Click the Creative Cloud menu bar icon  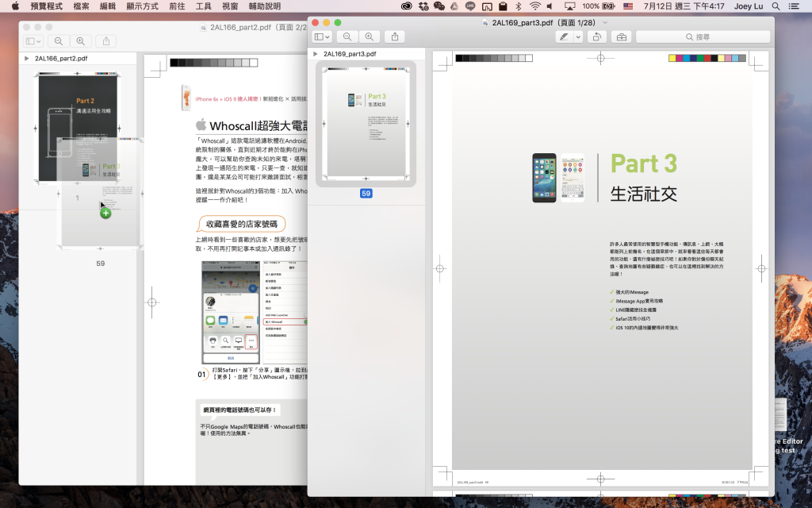tap(407, 6)
